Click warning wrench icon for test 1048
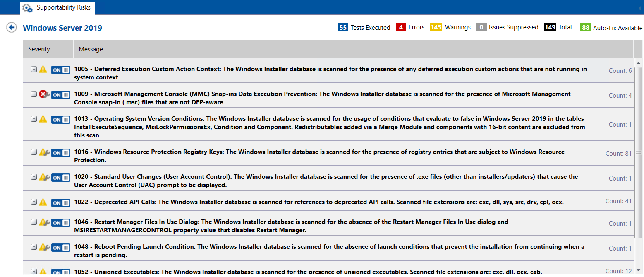This screenshot has height=277, width=644. pos(44,247)
